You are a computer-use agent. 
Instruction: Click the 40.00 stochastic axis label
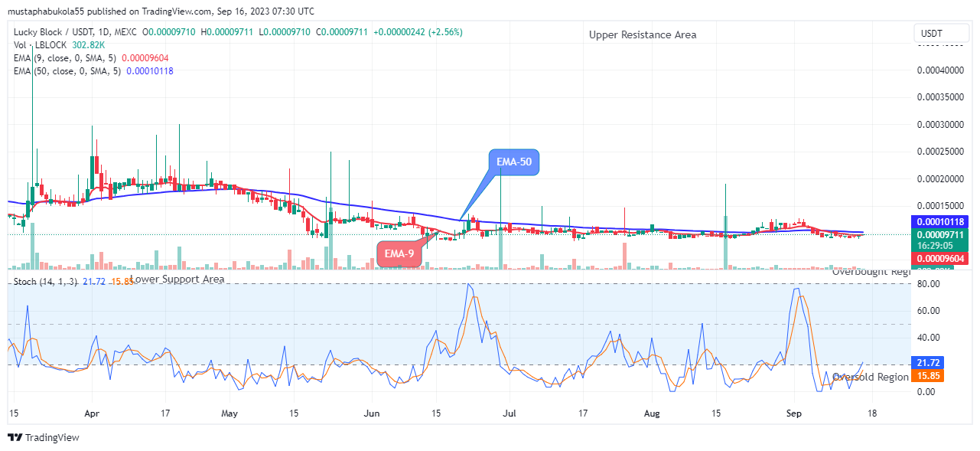[x=928, y=338]
